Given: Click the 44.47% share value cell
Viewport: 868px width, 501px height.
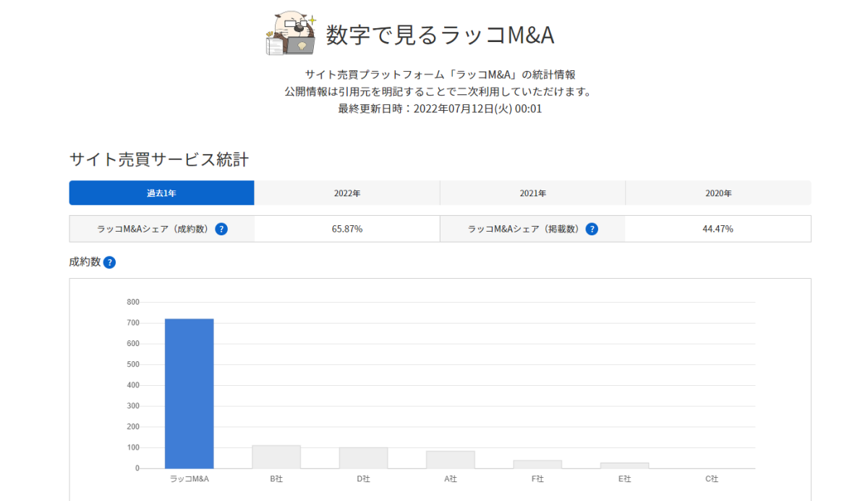Looking at the screenshot, I should pyautogui.click(x=718, y=228).
